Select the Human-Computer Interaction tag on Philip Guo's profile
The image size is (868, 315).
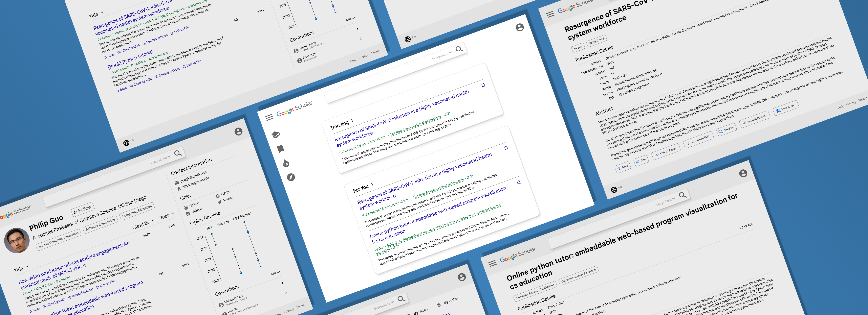click(58, 240)
